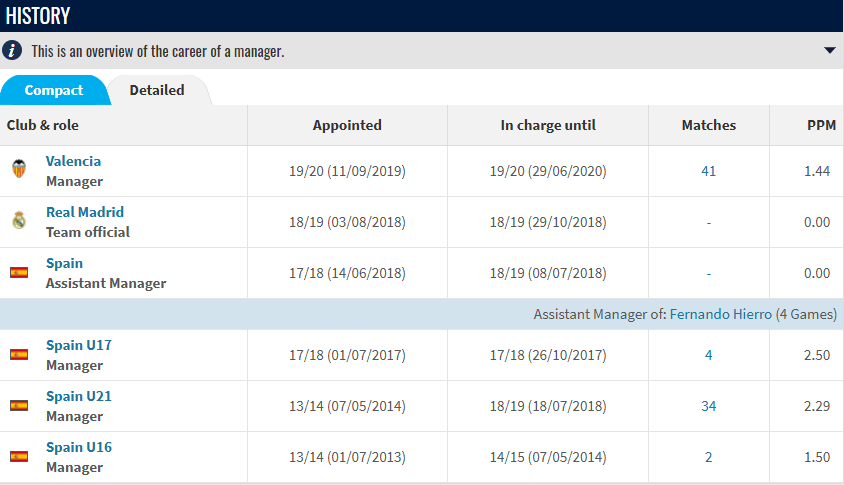The image size is (844, 485).
Task: Open the Valencia club link
Action: 73,161
